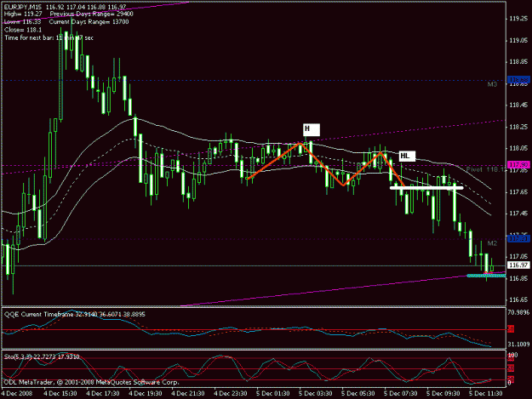Click the "5 Dec 11:30" time label
The height and width of the screenshot is (399, 532).
(485, 393)
